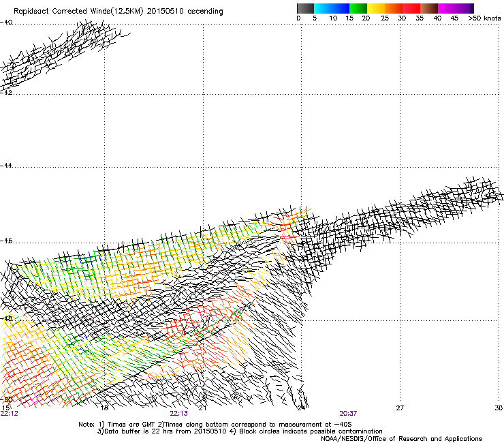Click the '21' longitude axis label
504x443 pixels.
[202, 408]
